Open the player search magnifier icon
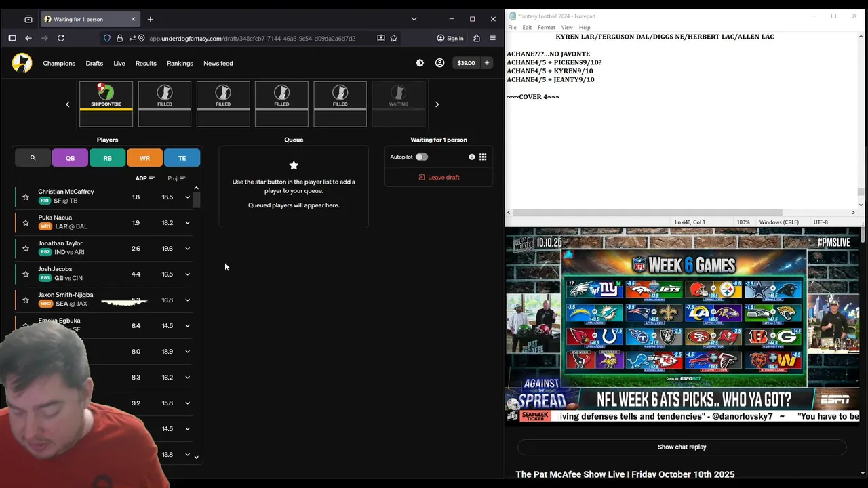The height and width of the screenshot is (488, 868). click(x=33, y=158)
